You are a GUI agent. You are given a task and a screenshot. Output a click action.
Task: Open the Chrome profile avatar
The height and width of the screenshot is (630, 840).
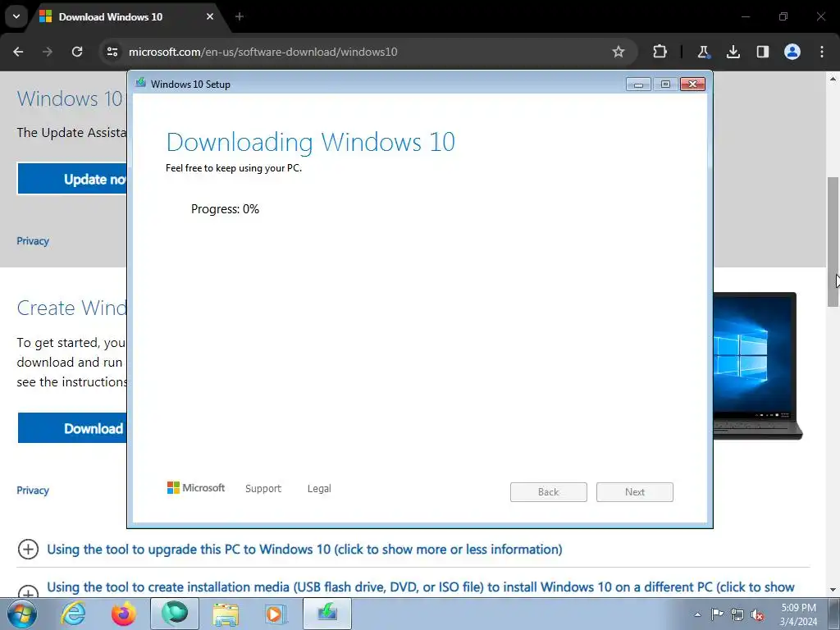pos(792,52)
